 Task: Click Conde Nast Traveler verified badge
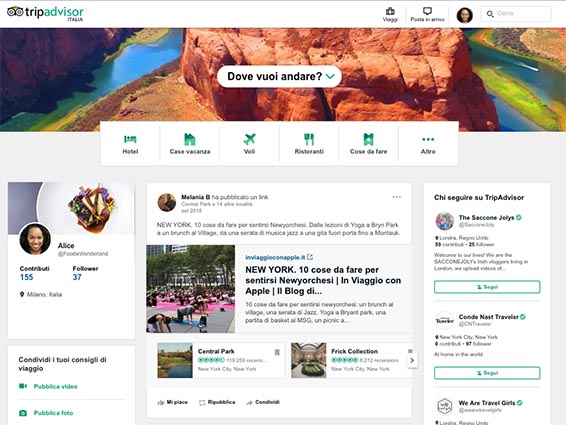(x=523, y=317)
